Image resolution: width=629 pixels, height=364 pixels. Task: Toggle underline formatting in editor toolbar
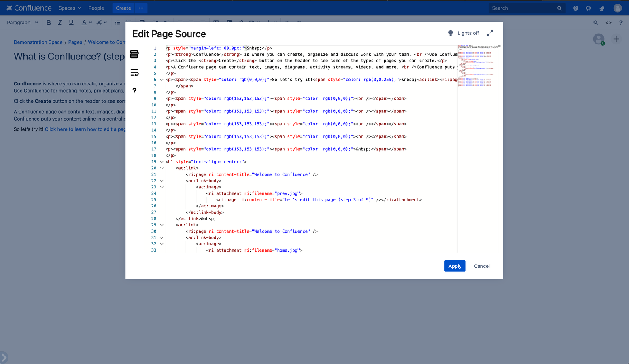(71, 23)
